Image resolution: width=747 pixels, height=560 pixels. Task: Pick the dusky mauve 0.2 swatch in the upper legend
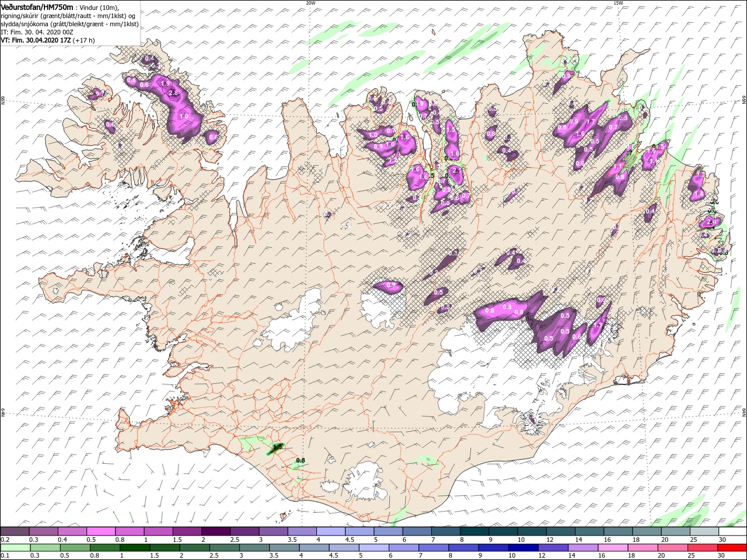[x=15, y=531]
